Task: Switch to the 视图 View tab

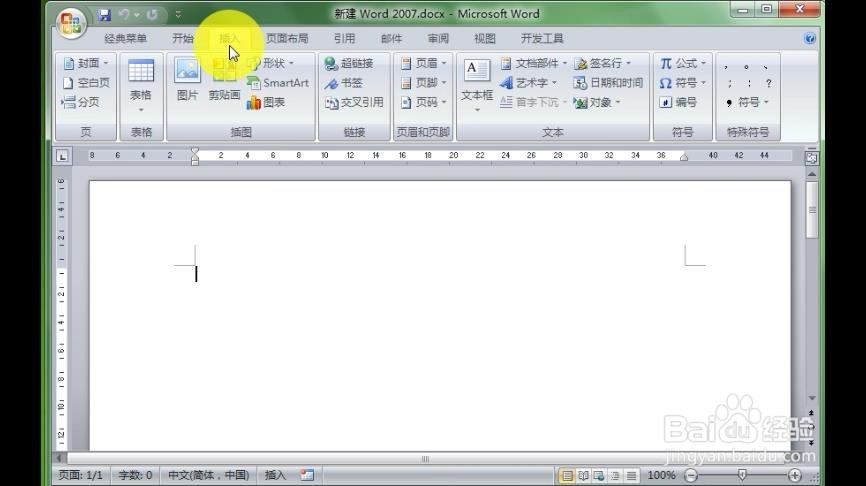Action: coord(485,39)
